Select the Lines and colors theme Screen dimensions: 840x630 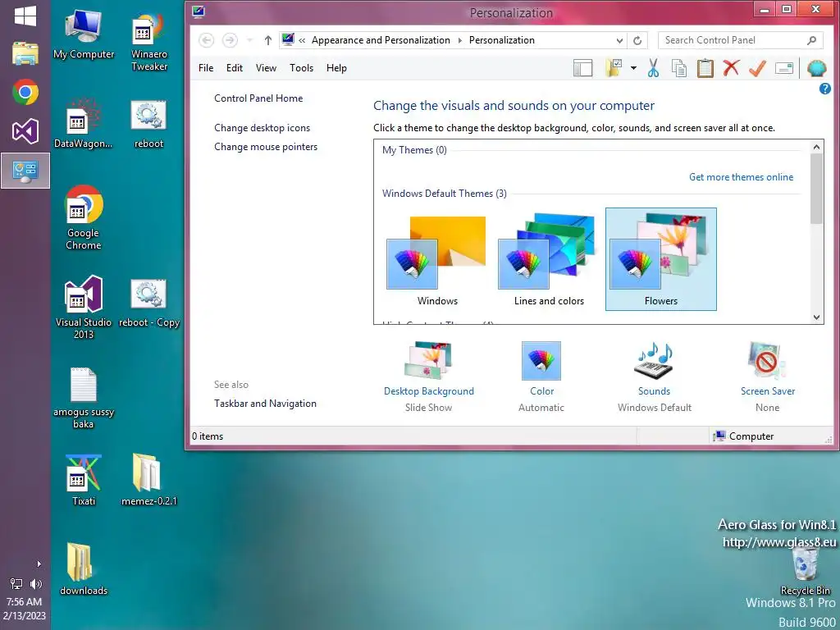pyautogui.click(x=549, y=260)
